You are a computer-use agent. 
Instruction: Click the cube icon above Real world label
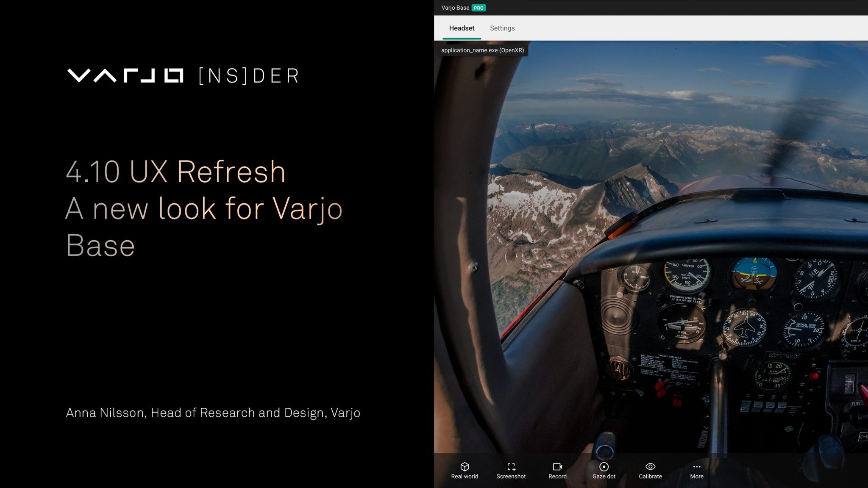pos(465,466)
